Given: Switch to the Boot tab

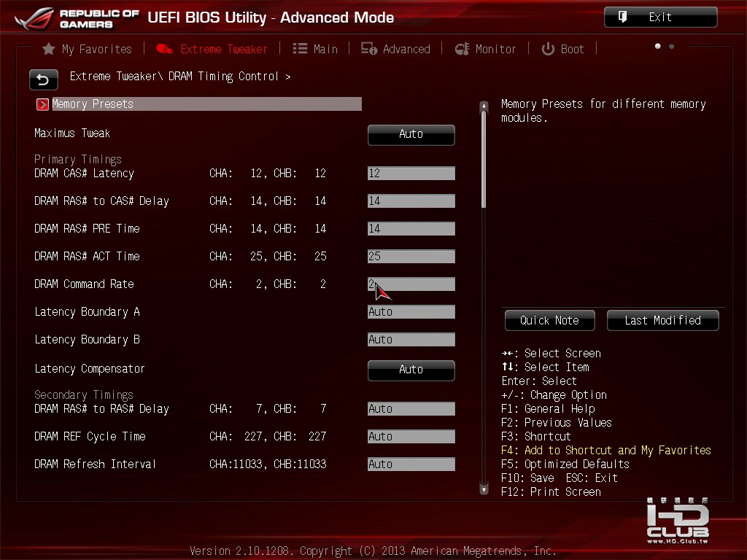Looking at the screenshot, I should [562, 49].
